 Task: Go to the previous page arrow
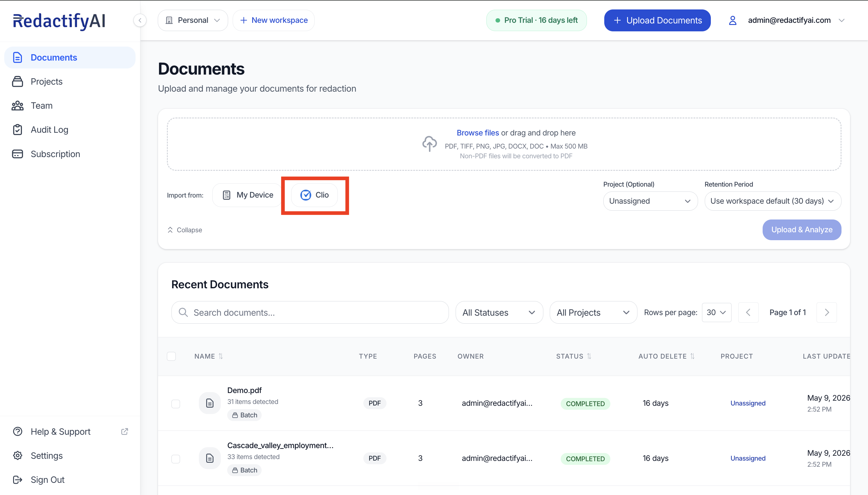click(748, 312)
